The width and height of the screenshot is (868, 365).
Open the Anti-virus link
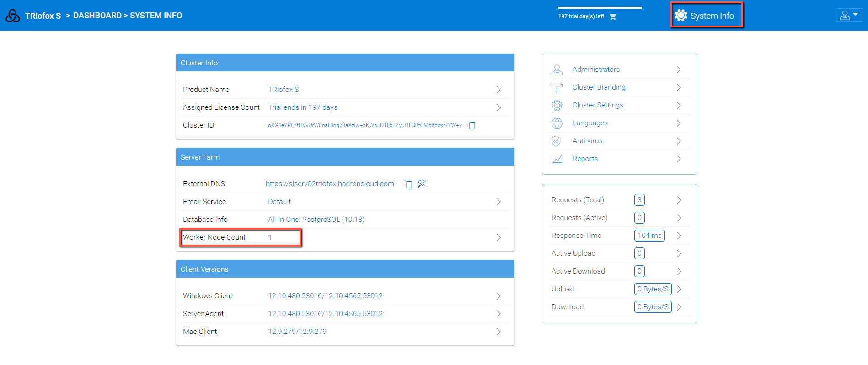click(587, 141)
